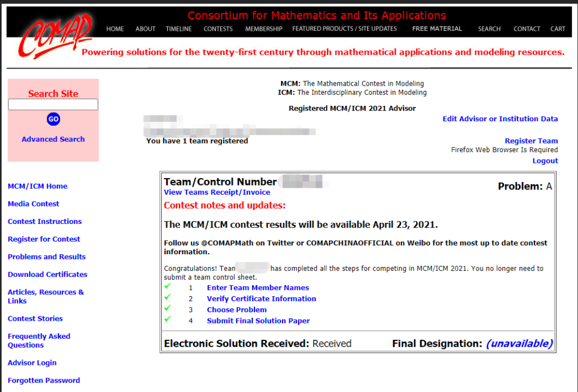Open Articles, Resources & Links sidebar link
The image size is (578, 392).
coord(46,296)
